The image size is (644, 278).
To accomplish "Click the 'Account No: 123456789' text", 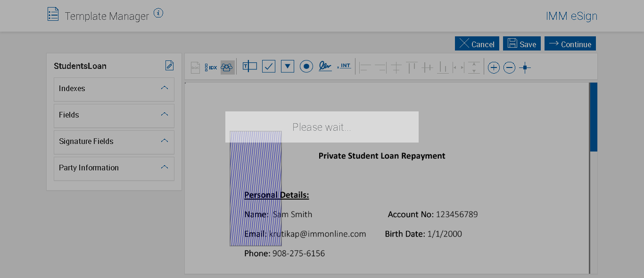I will coord(433,214).
